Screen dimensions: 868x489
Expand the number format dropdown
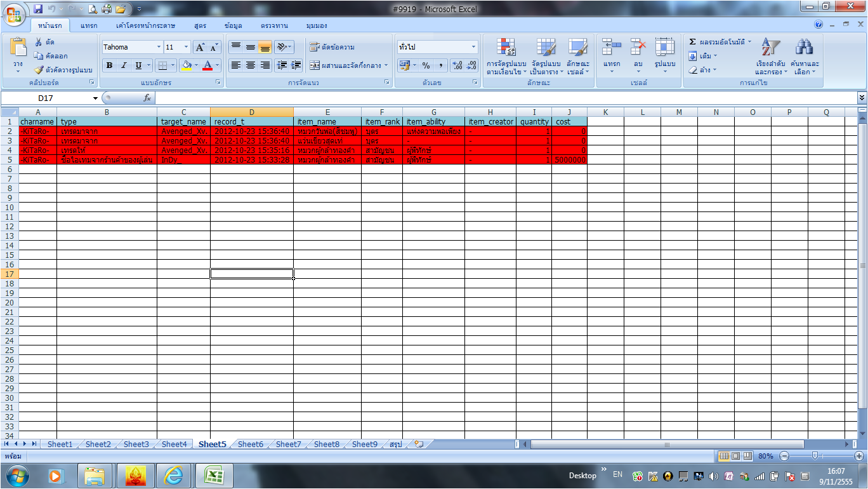473,47
